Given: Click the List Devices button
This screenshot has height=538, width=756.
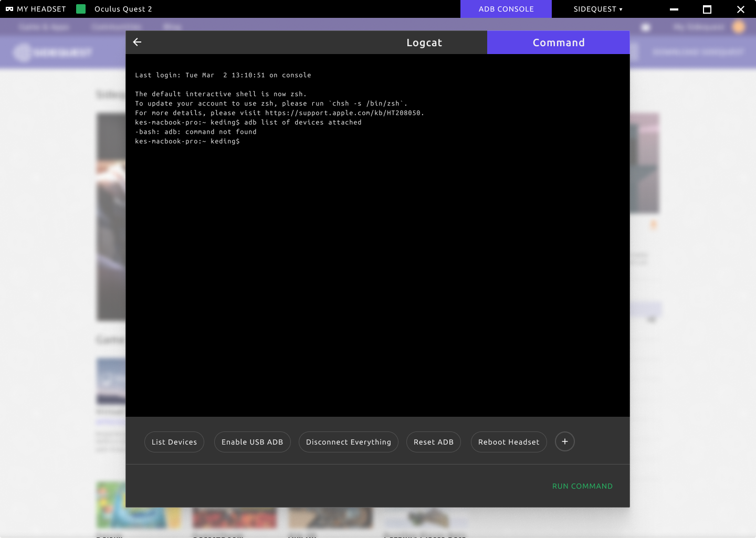Looking at the screenshot, I should click(x=174, y=442).
